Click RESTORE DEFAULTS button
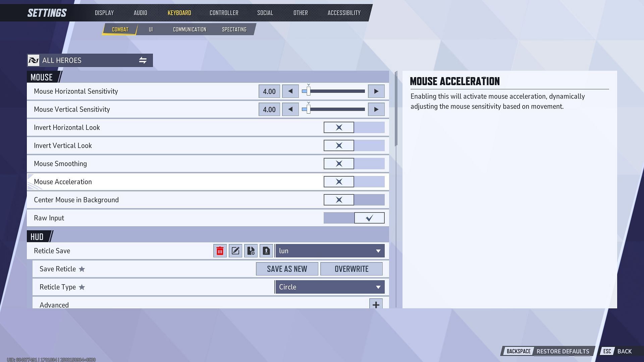Viewport: 644px width, 362px height. point(562,351)
